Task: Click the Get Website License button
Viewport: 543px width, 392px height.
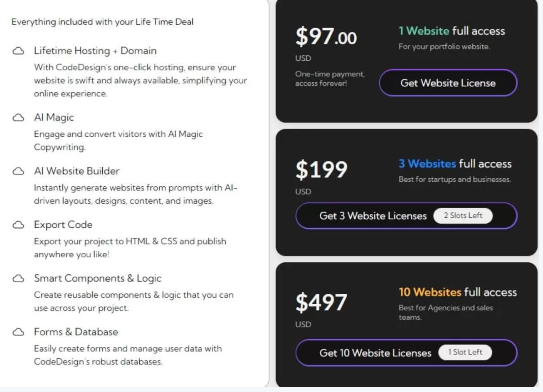Action: (448, 83)
